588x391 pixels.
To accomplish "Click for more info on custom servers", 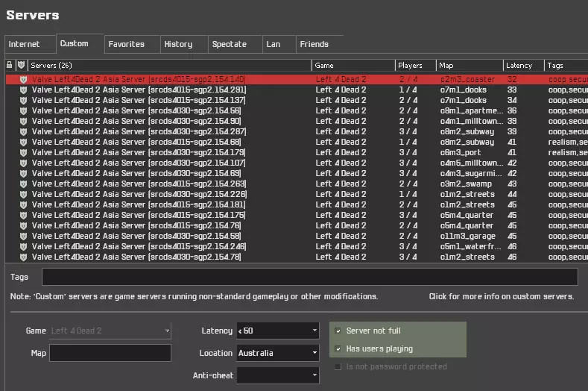I will coord(501,296).
